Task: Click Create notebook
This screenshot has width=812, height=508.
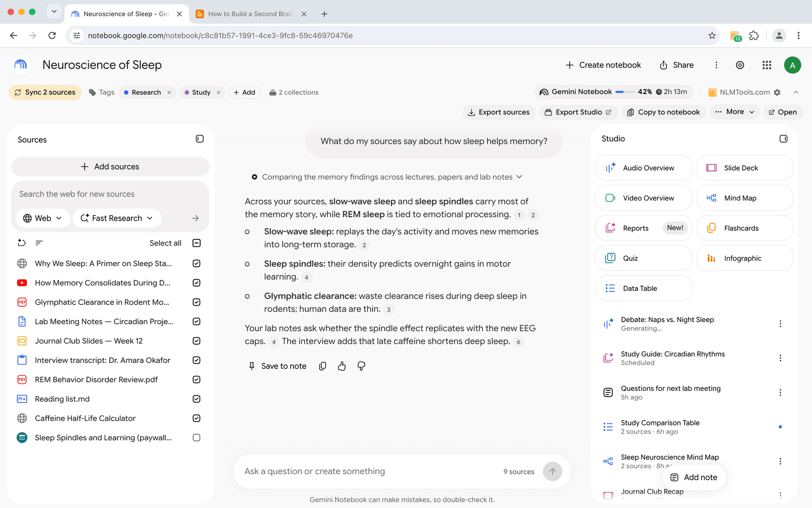Action: point(603,65)
